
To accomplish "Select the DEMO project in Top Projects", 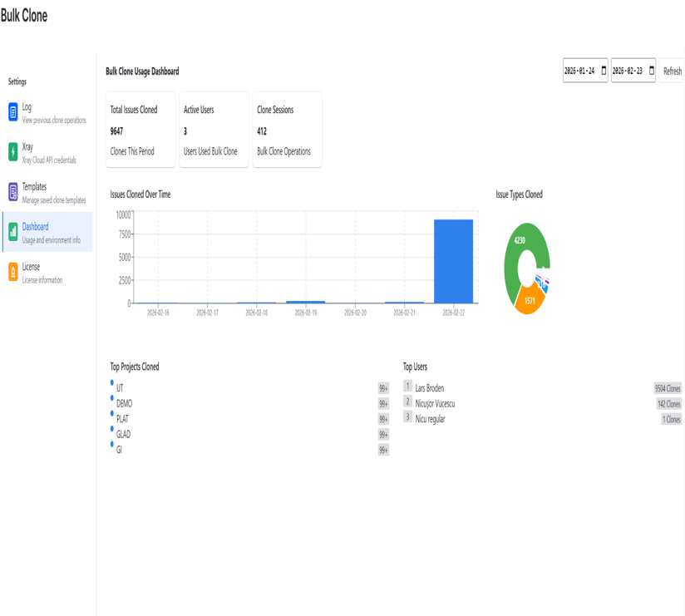I will pos(124,404).
